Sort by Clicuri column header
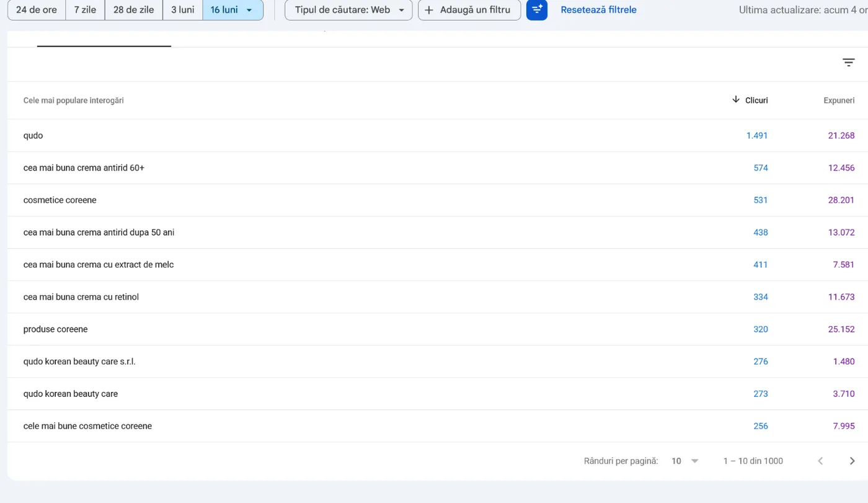This screenshot has height=503, width=868. pos(756,100)
